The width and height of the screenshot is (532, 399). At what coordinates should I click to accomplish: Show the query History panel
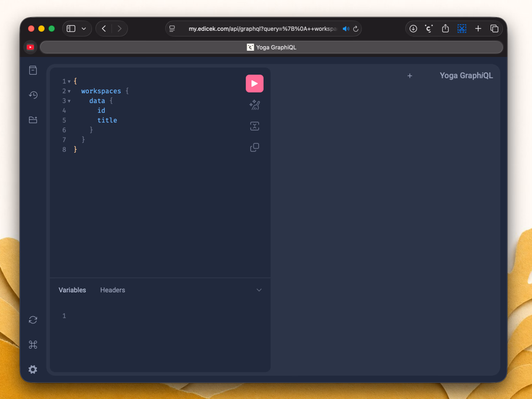coord(33,95)
